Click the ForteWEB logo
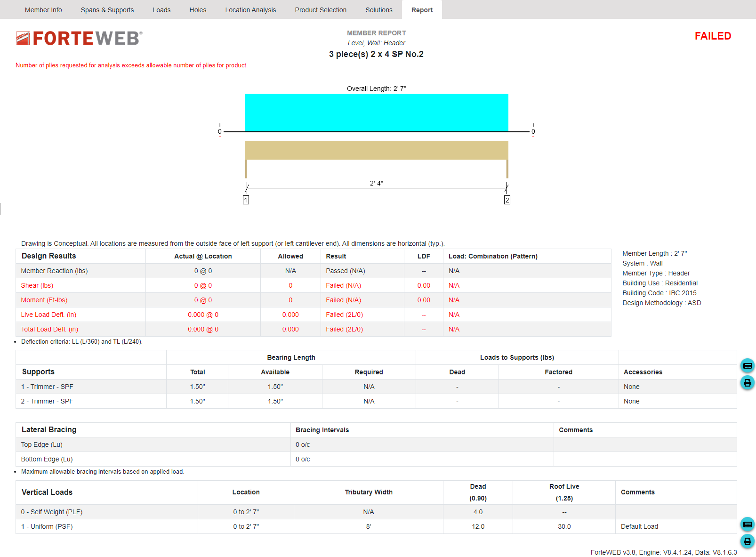The width and height of the screenshot is (756, 557). [x=79, y=38]
